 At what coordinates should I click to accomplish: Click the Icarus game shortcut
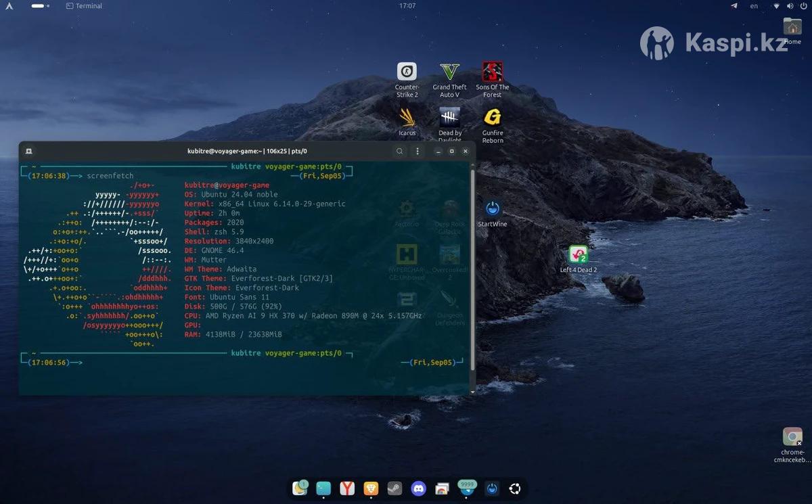point(407,118)
